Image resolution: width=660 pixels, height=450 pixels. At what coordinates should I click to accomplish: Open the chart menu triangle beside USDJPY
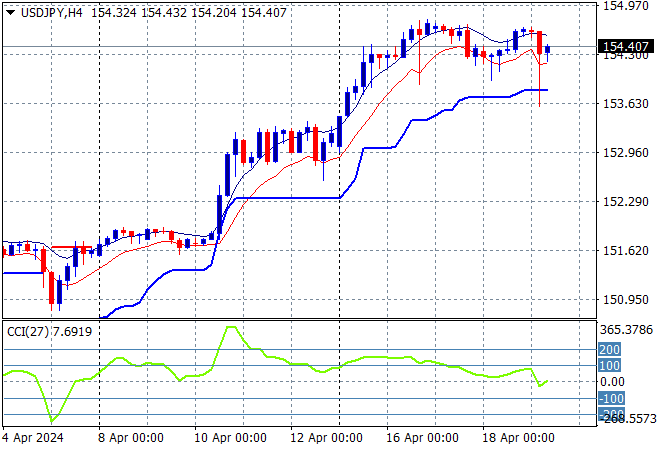pyautogui.click(x=11, y=13)
